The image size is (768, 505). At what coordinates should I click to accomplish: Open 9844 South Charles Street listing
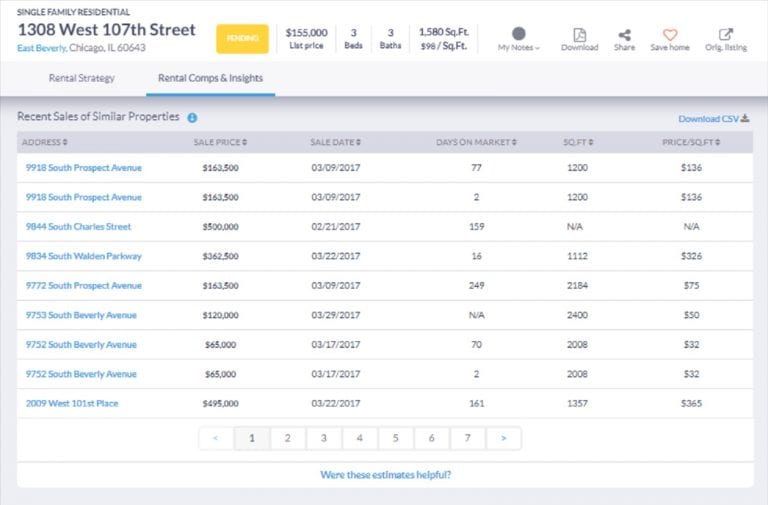point(78,227)
